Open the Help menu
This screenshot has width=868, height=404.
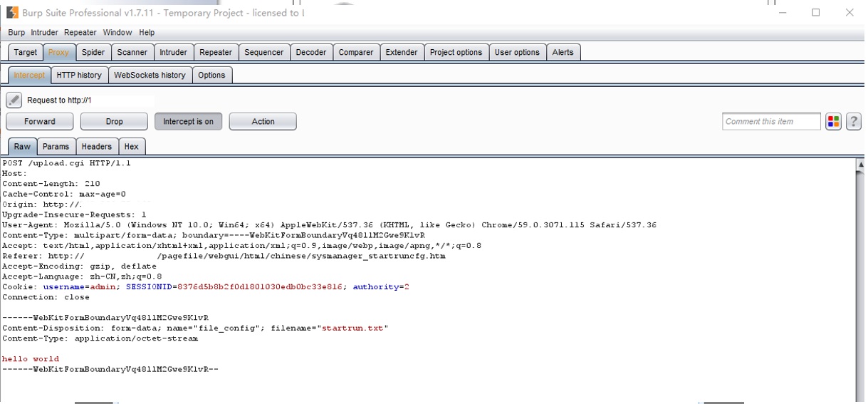[x=147, y=33]
